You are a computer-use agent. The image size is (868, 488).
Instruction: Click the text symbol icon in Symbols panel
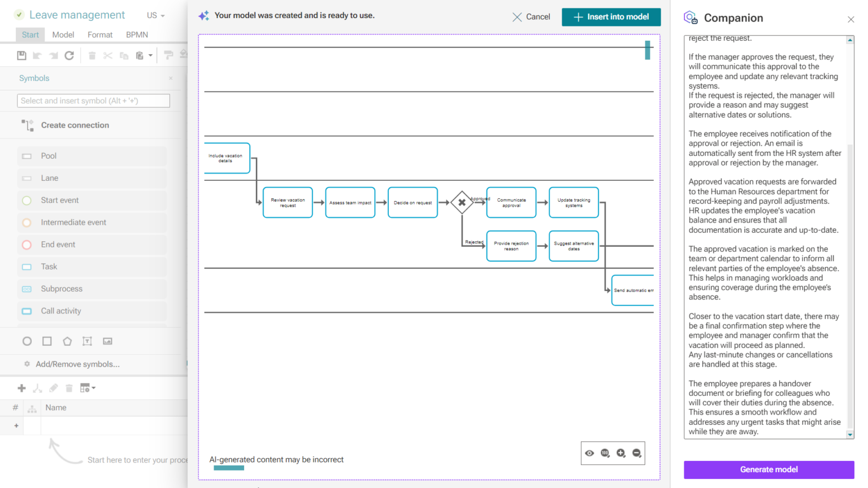coord(86,341)
